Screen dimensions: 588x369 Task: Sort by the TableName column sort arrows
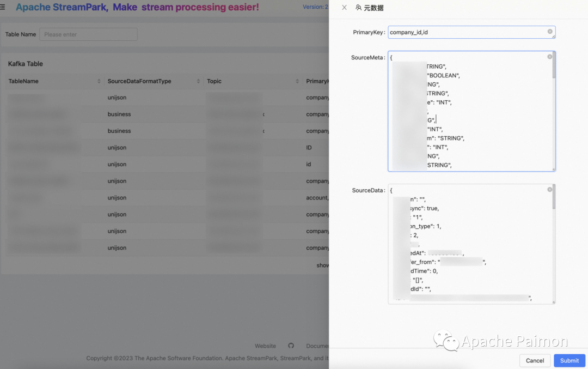click(x=99, y=81)
